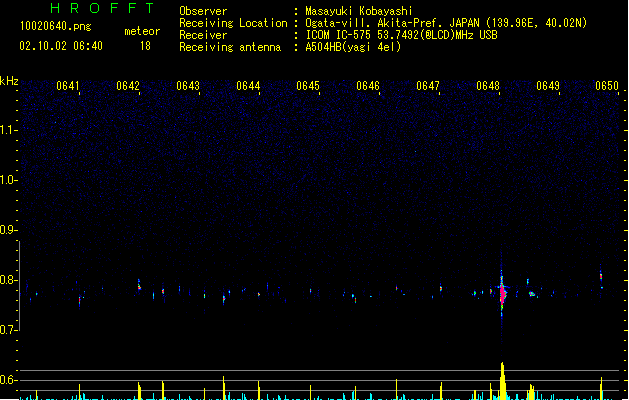Click the 0647 time marker

click(x=428, y=86)
